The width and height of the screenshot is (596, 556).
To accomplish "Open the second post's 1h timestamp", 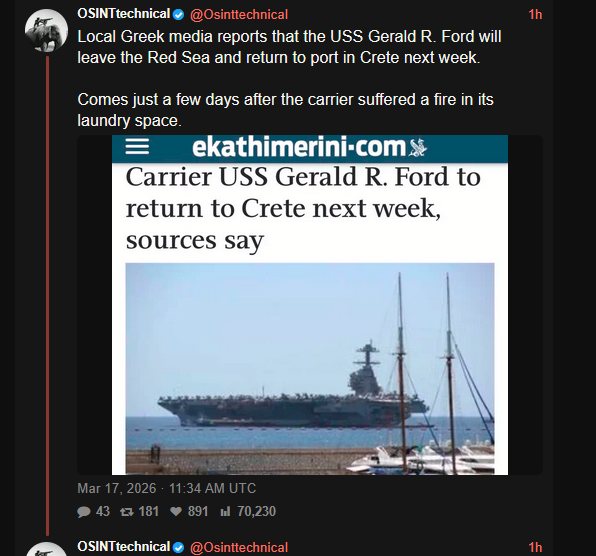I will [535, 548].
